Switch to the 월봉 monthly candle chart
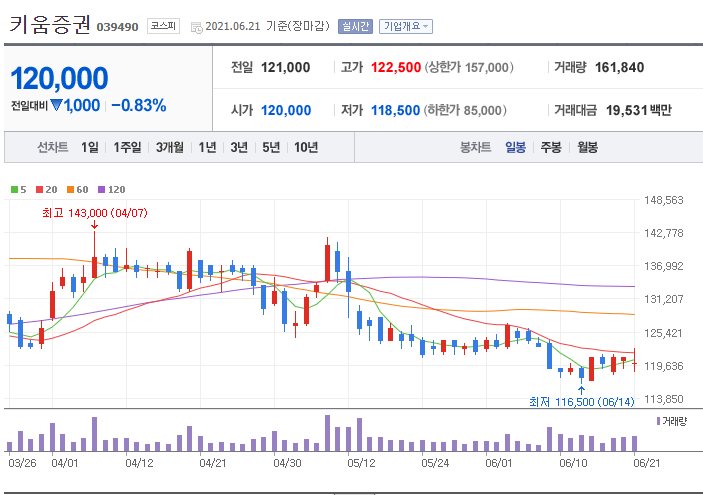Image resolution: width=703 pixels, height=495 pixels. tap(587, 147)
